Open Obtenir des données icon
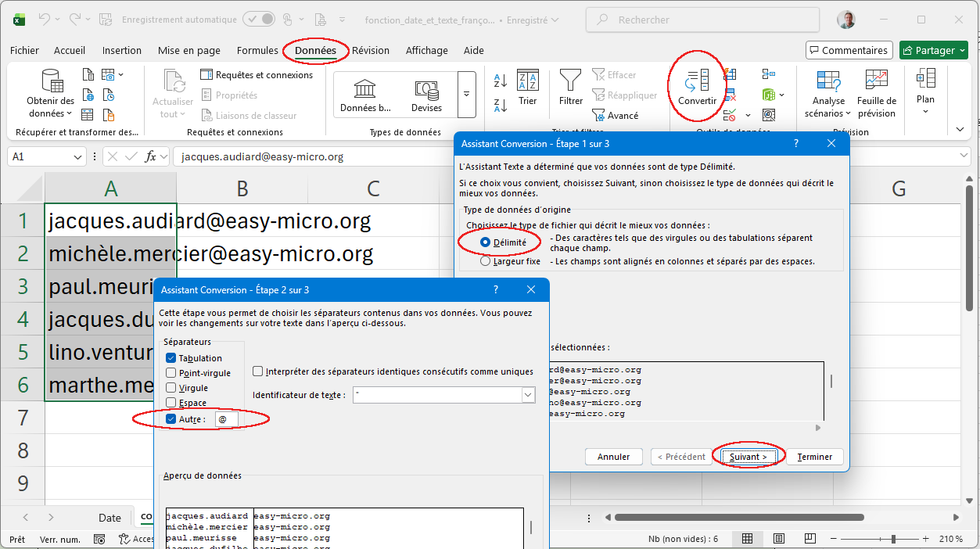This screenshot has height=549, width=980. 51,81
